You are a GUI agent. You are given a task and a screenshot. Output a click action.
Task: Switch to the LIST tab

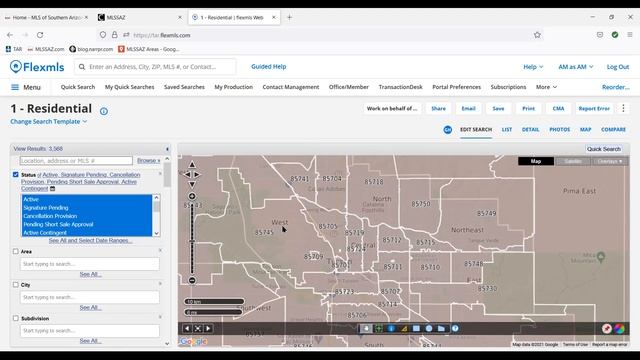click(507, 129)
